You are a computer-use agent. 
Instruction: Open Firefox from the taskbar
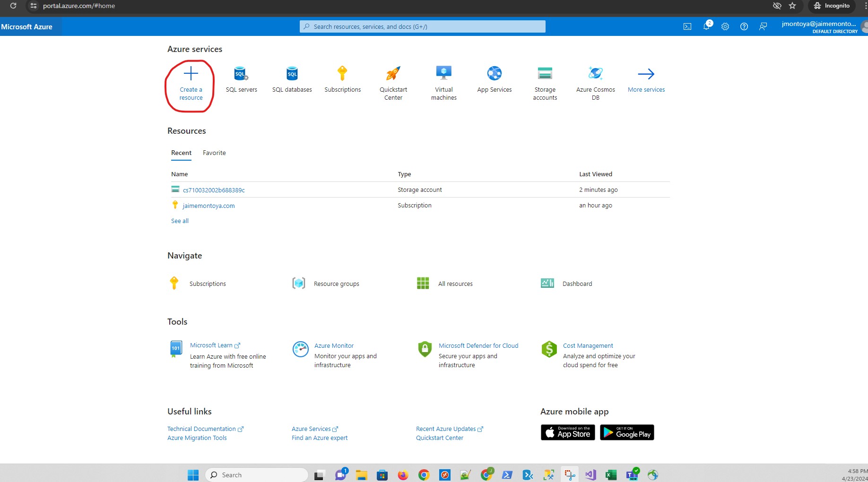click(403, 475)
